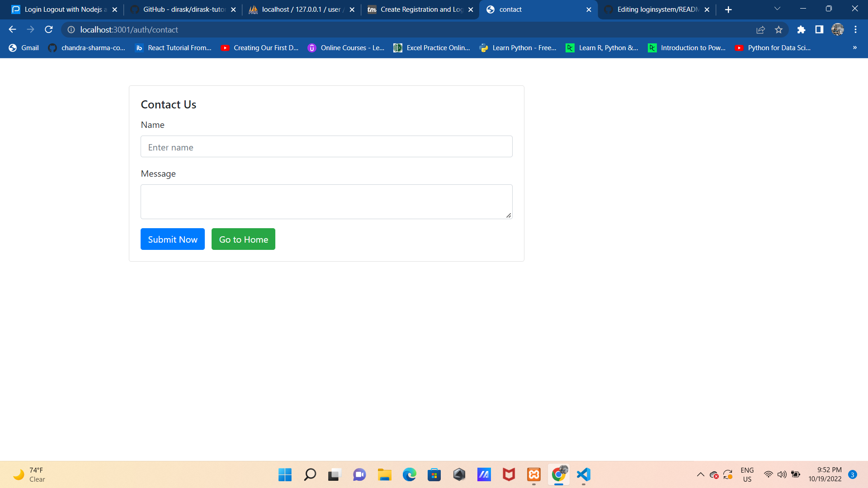868x488 pixels.
Task: Bookmark this page using the star icon
Action: pos(779,29)
